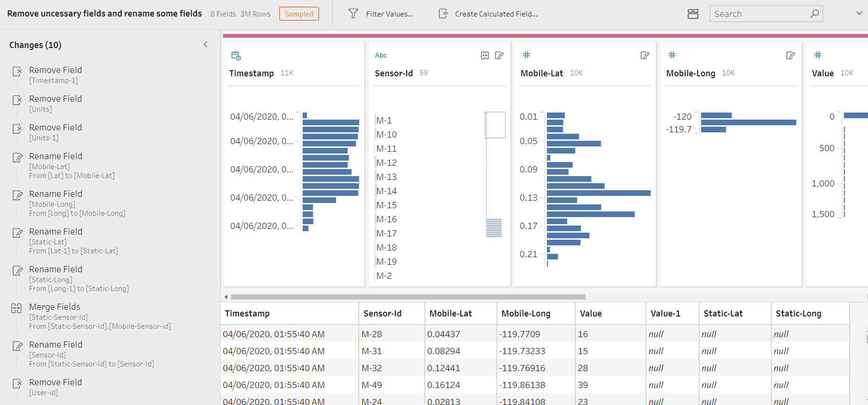Click the Mobile-Lat field name in profile card
Viewport: 868px width, 405px height.
[x=542, y=73]
